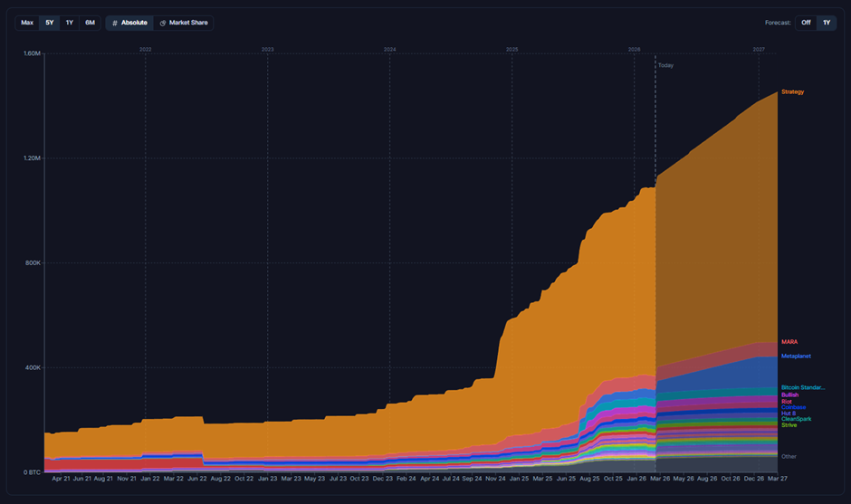The width and height of the screenshot is (851, 504).
Task: Select the truncated Bitcoin Standard label
Action: coord(803,388)
